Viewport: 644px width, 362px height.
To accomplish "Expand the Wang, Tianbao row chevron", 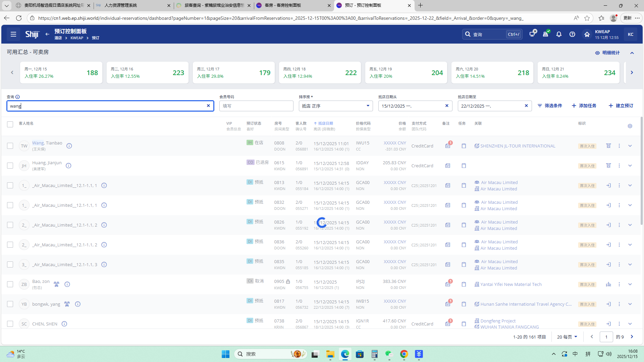I will coord(630,146).
